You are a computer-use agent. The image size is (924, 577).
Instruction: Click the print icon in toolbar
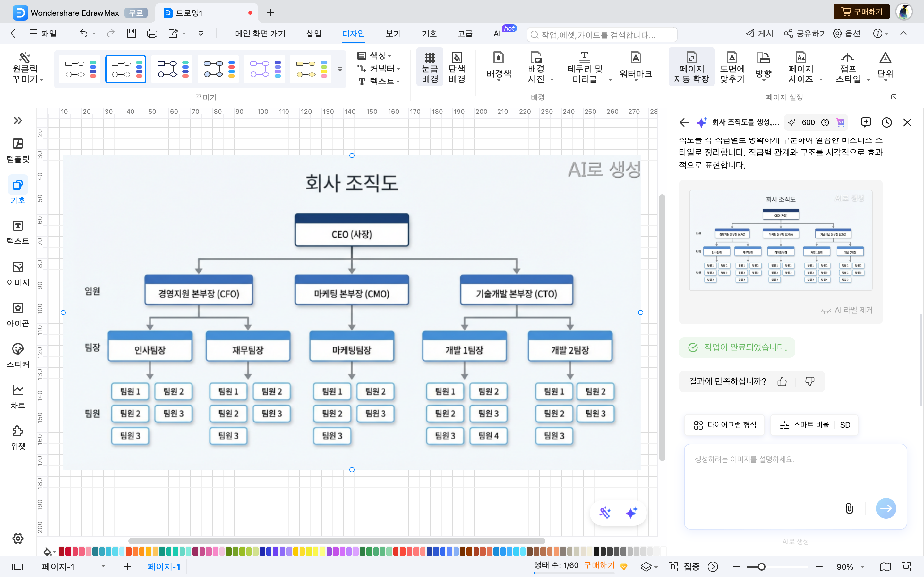click(151, 34)
